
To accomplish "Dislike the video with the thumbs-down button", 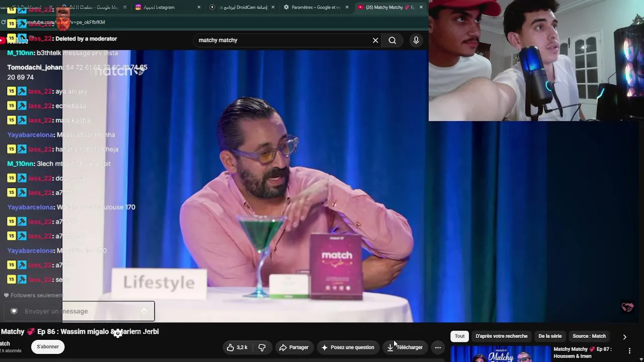I will click(262, 347).
